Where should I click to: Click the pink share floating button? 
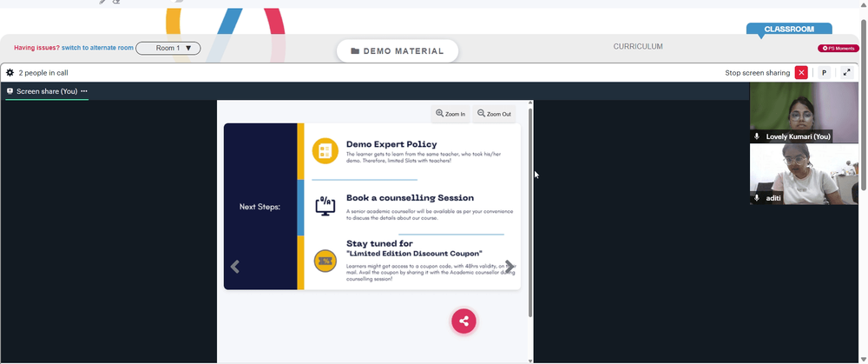point(464,321)
